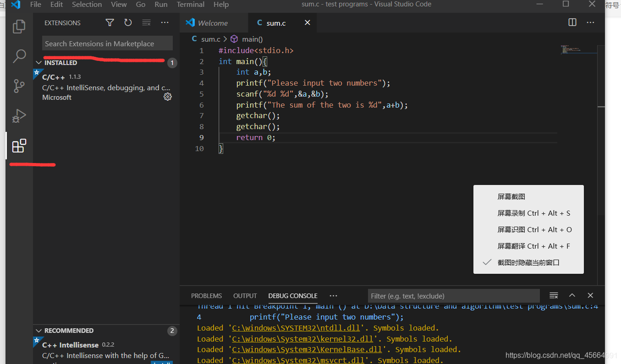The width and height of the screenshot is (621, 364).
Task: Open the kernel32.dll path link
Action: point(302,339)
